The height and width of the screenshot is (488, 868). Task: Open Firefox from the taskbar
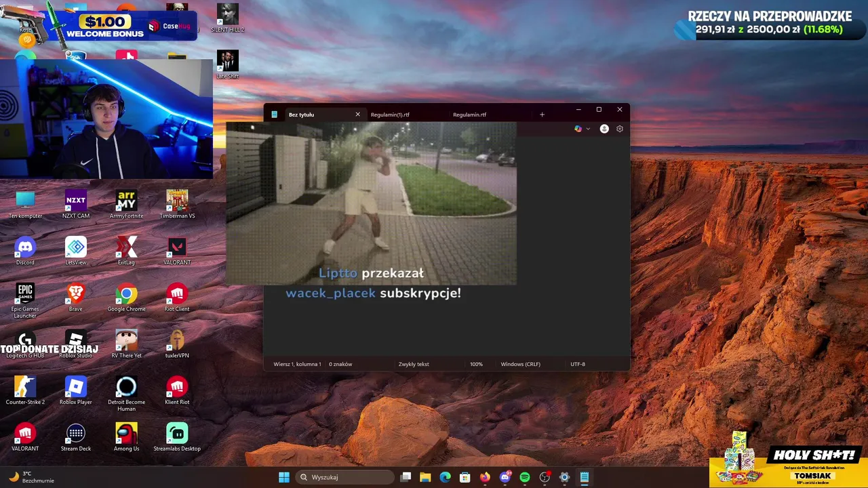click(x=484, y=477)
